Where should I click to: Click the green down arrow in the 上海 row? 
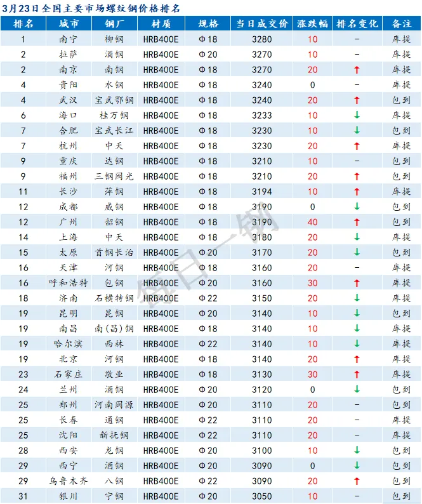pyautogui.click(x=357, y=237)
